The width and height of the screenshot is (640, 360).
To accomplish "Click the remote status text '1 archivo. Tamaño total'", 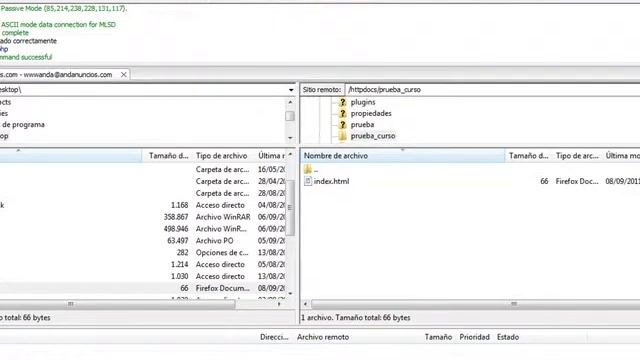I will [x=356, y=318].
